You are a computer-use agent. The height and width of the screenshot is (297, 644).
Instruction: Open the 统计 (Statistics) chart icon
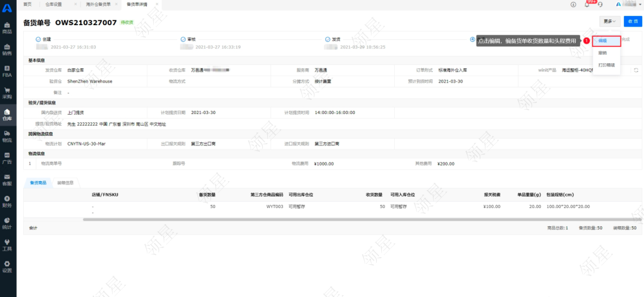click(7, 223)
